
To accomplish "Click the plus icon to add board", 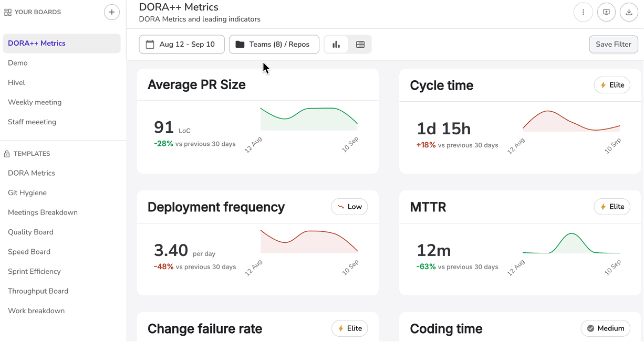I will [x=111, y=12].
